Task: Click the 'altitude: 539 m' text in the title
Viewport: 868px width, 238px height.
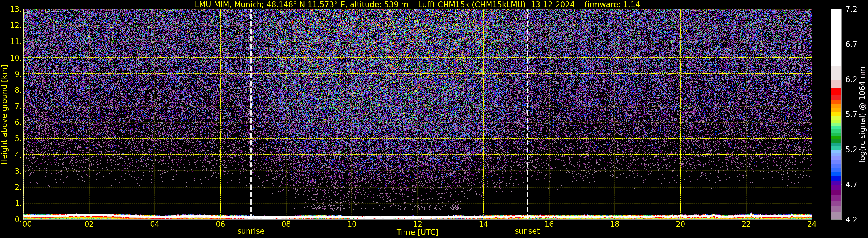Action: point(379,4)
